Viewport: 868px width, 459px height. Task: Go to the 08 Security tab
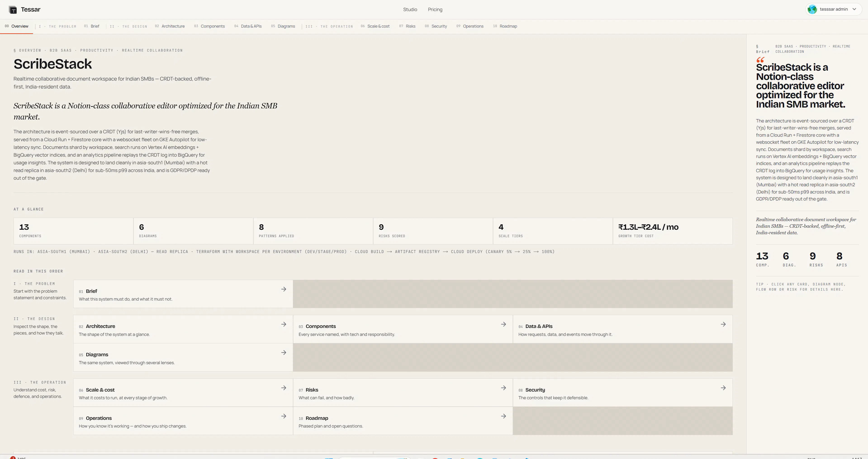tap(436, 26)
